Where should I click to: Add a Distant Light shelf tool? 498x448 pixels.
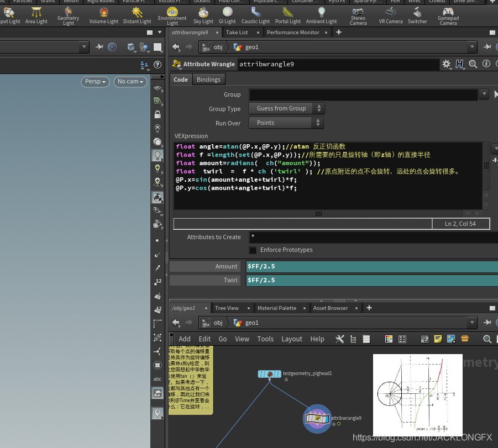(x=137, y=15)
